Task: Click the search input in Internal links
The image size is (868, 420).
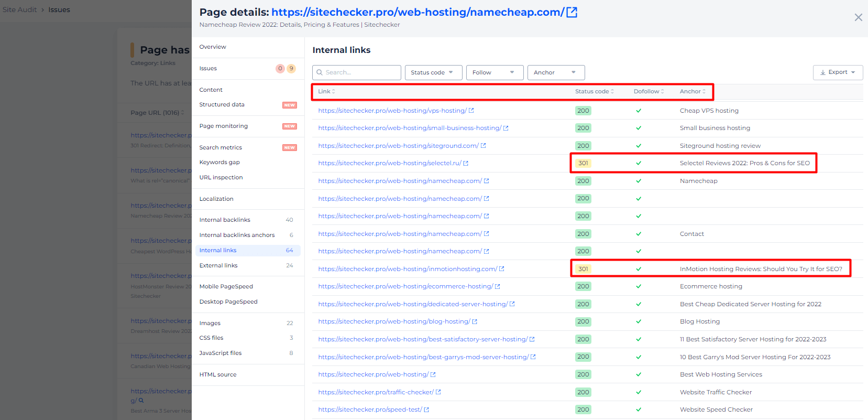Action: (357, 72)
